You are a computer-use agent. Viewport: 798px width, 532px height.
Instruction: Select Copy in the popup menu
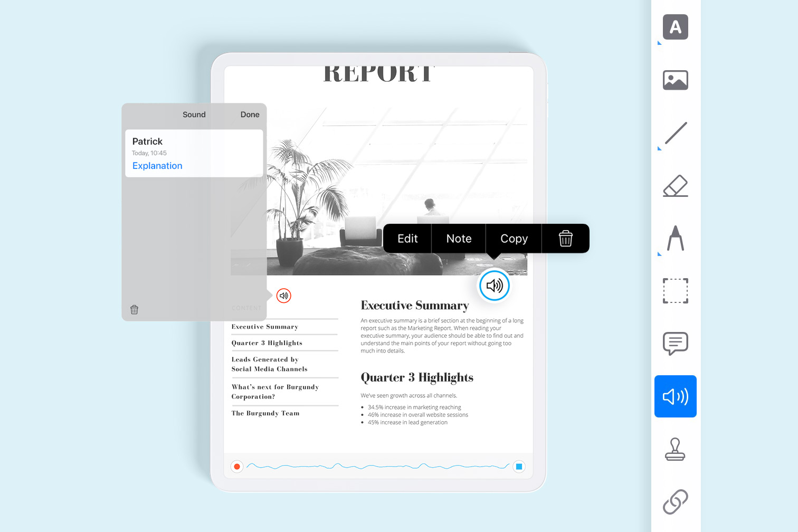(514, 239)
